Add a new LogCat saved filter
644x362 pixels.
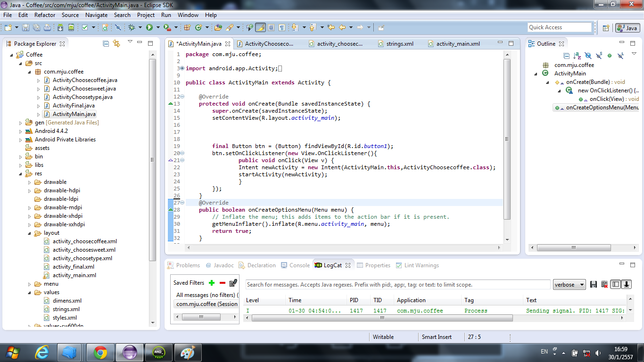[x=212, y=283]
